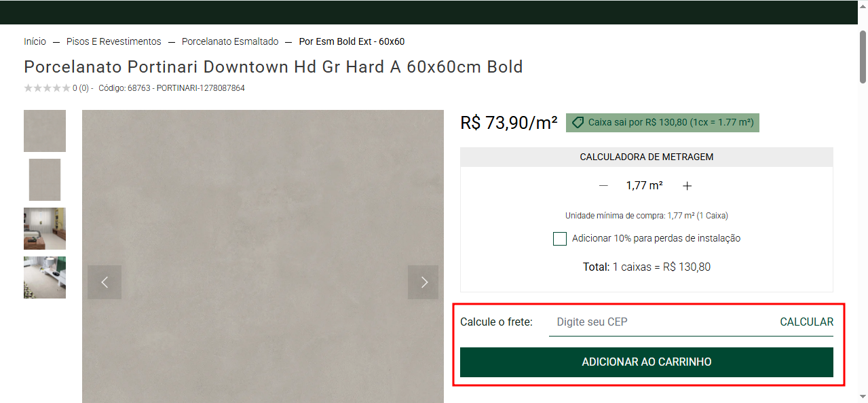868x403 pixels.
Task: Go to Início breadcrumb
Action: click(35, 41)
